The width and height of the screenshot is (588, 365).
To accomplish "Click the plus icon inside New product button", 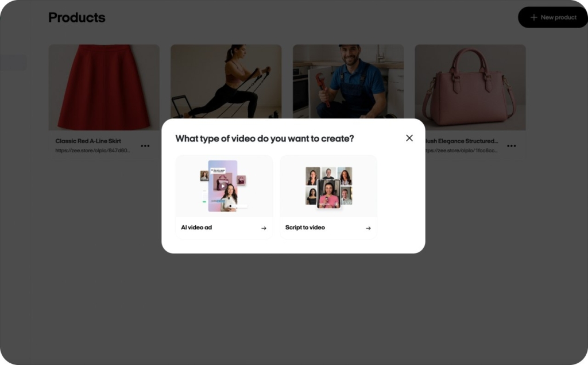I will (535, 17).
